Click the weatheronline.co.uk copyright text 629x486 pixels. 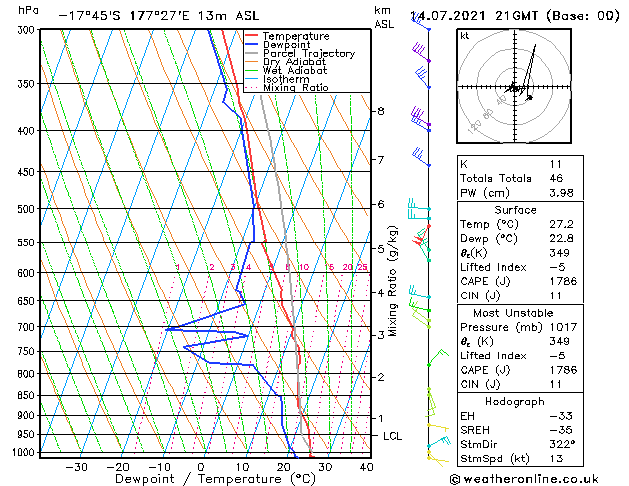coord(524,479)
